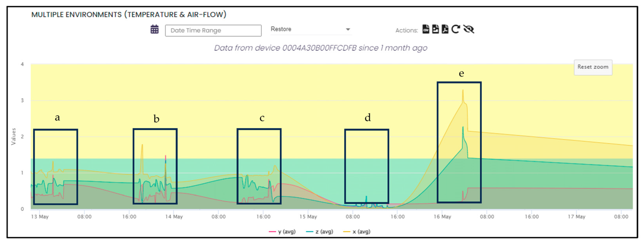
Task: Click the hide series eye-slash icon
Action: (x=468, y=29)
